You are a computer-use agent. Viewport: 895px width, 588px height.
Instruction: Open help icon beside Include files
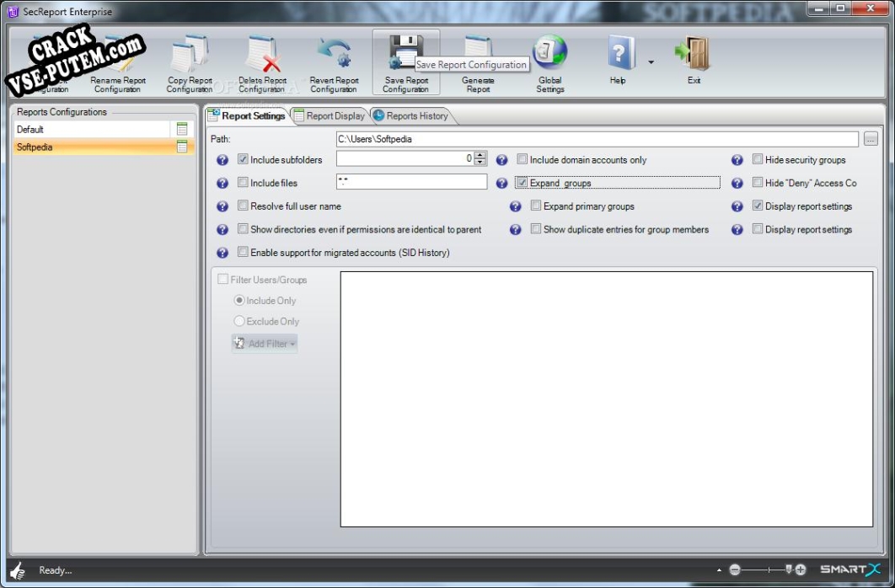[222, 183]
